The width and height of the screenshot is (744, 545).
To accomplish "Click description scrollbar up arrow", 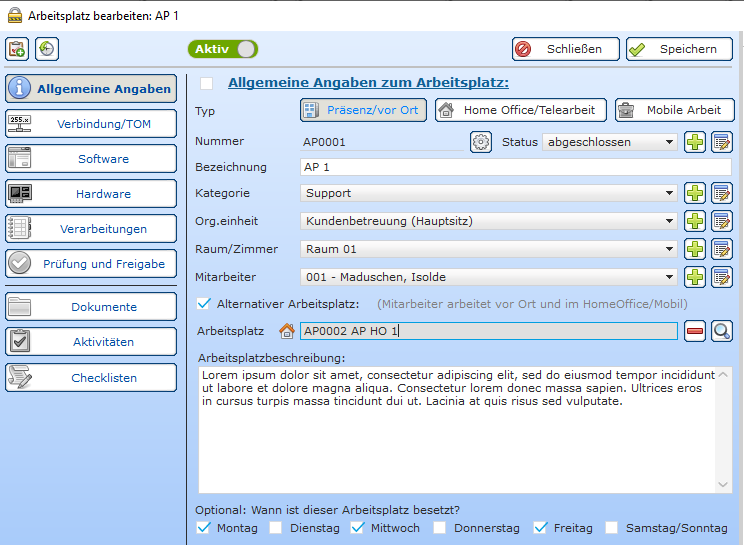I will pos(723,375).
